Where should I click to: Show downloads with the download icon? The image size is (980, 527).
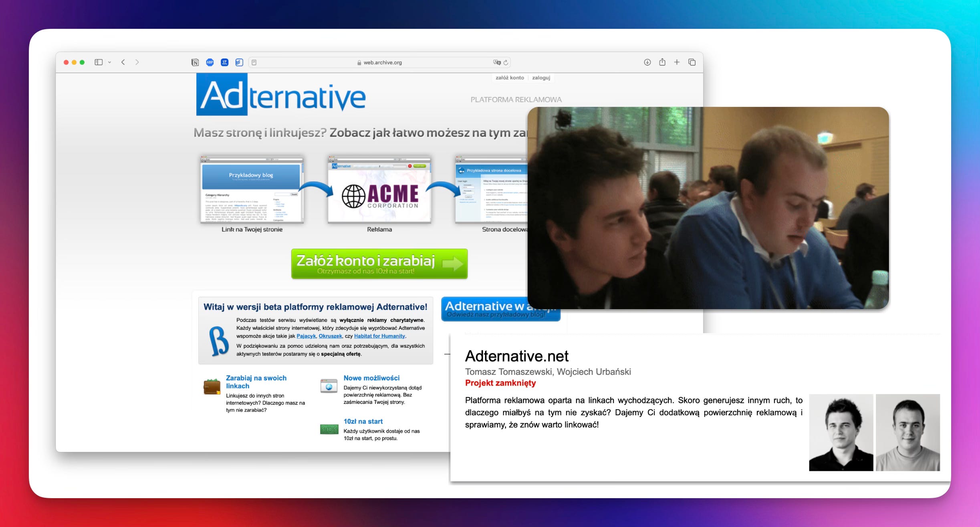(x=647, y=62)
